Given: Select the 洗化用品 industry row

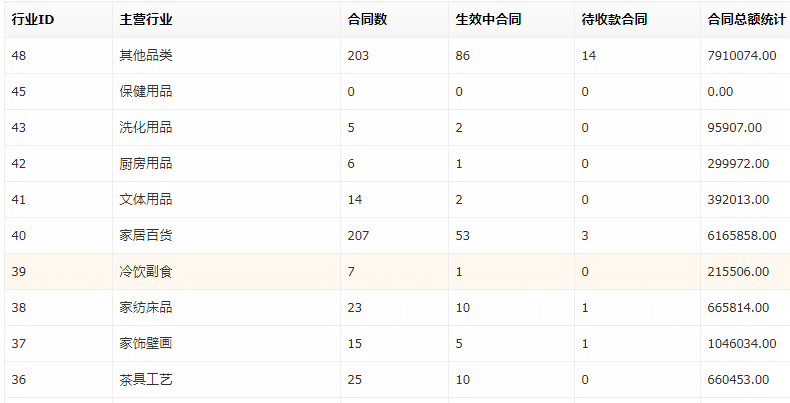Looking at the screenshot, I should coord(397,127).
